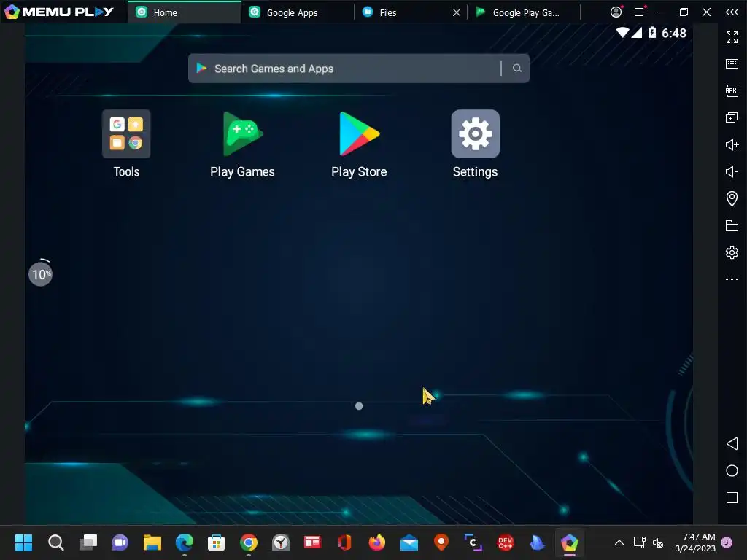Open Dev-C++ from taskbar
The image size is (747, 560).
(506, 542)
